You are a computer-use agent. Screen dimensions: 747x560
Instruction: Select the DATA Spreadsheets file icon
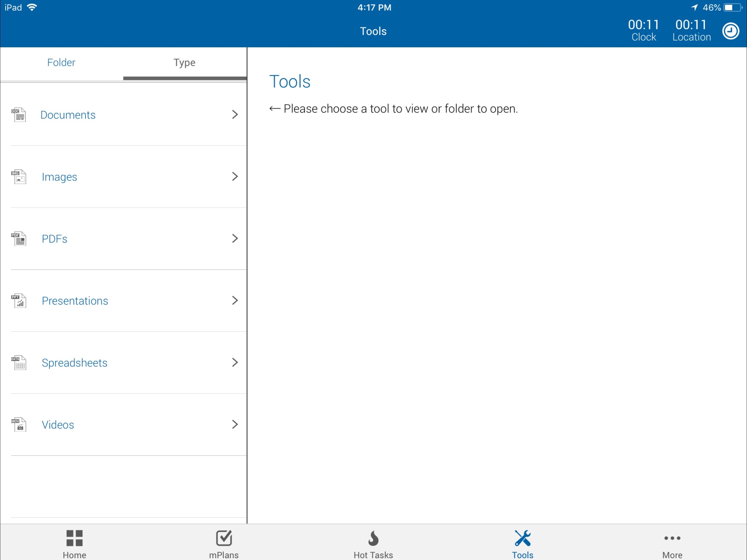[x=19, y=362]
